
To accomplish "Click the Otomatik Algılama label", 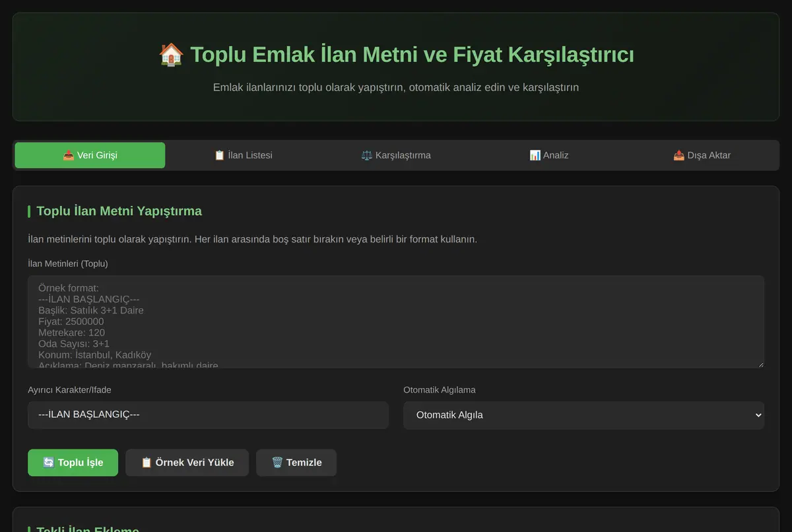I will tap(440, 389).
